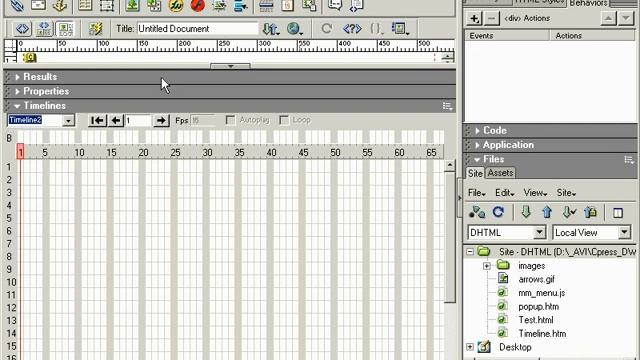Insert the date
This screenshot has width=640, height=360.
coord(288,5)
